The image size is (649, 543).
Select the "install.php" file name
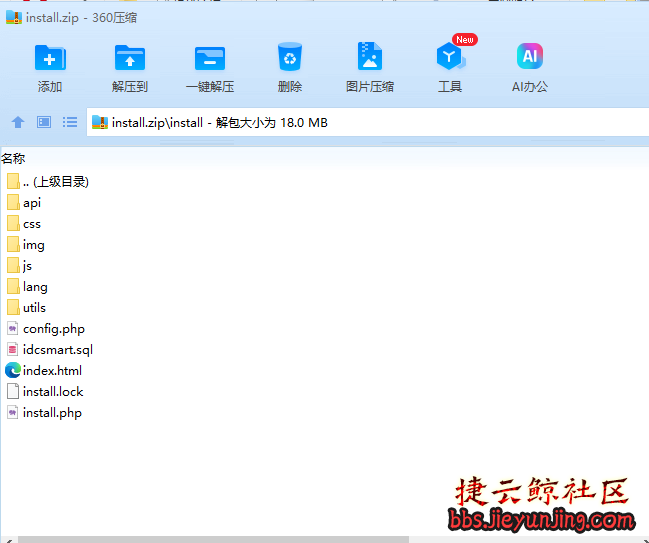[53, 413]
